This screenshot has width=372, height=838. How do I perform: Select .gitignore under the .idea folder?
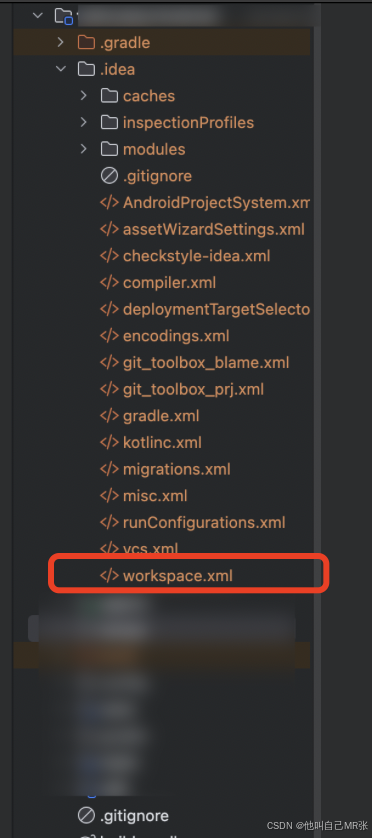click(x=157, y=176)
